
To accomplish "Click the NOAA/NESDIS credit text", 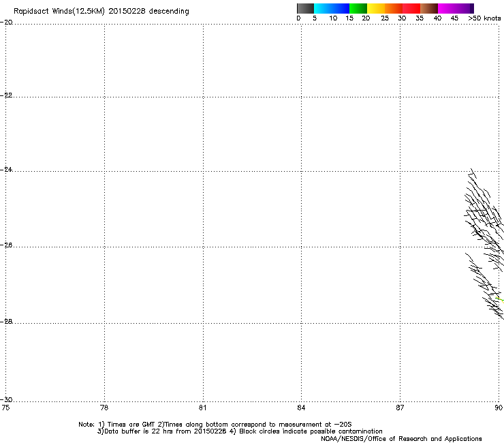I will point(401,439).
